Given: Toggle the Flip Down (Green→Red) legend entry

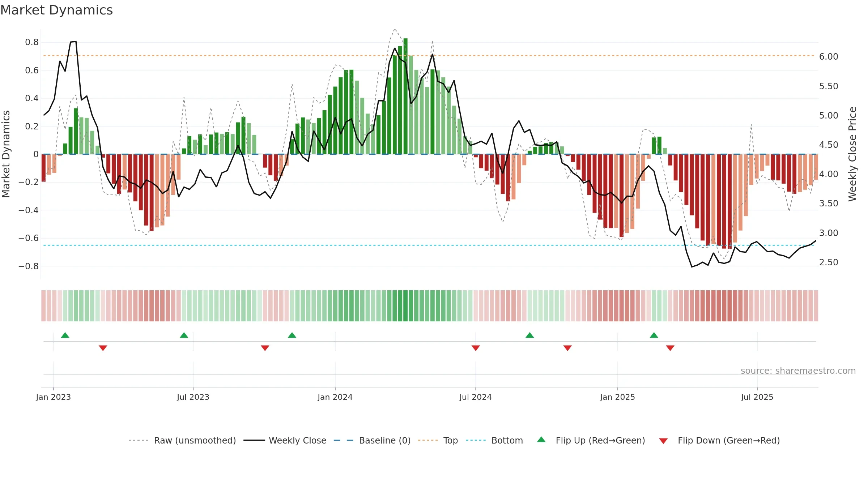Looking at the screenshot, I should point(719,440).
